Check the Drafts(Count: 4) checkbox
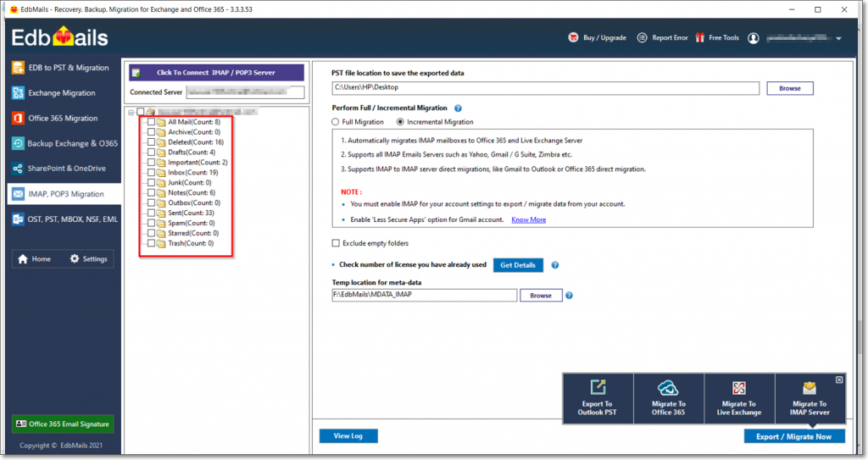This screenshot has width=868, height=460. [151, 152]
